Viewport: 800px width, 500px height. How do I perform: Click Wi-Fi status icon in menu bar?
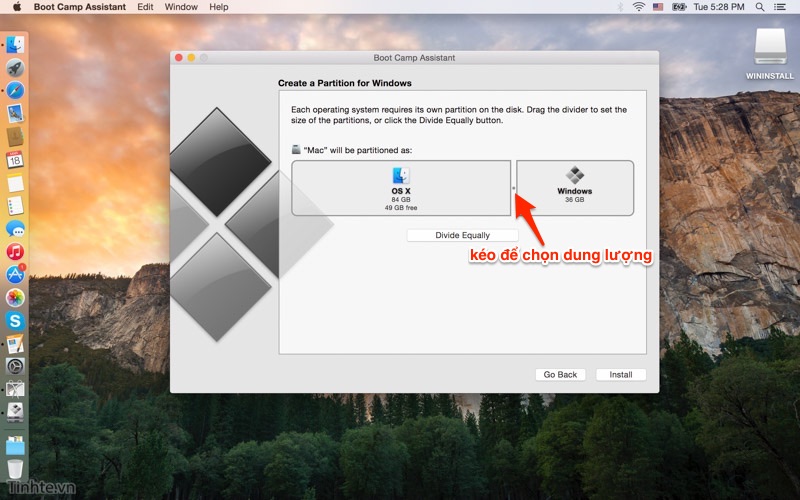click(x=638, y=7)
